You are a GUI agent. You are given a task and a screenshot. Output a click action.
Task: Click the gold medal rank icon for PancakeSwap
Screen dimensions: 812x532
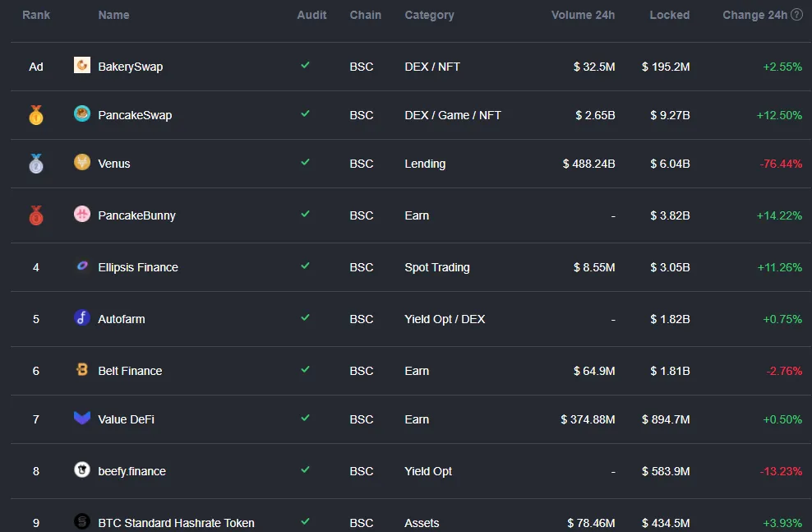pos(35,115)
